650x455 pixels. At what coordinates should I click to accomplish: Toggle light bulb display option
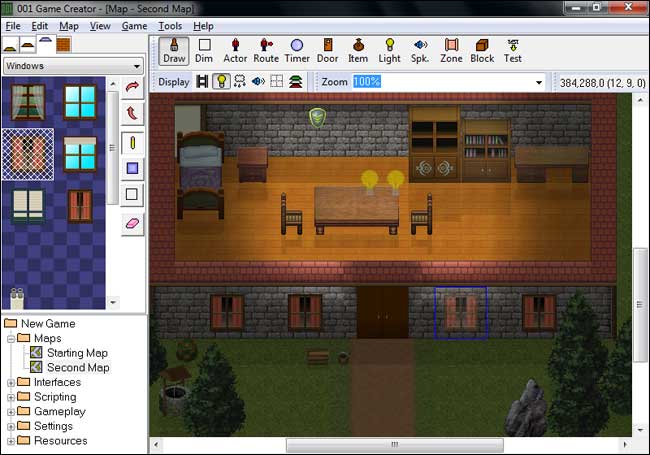point(221,82)
